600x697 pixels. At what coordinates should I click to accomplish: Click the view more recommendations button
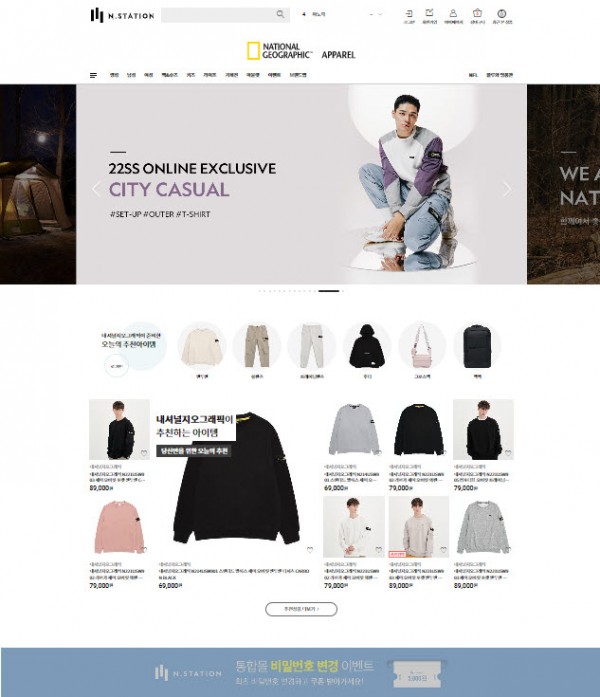[301, 609]
